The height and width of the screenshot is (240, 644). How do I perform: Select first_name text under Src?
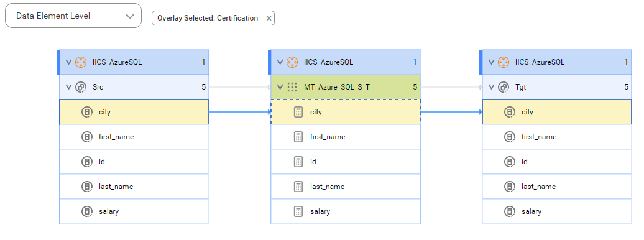coord(116,137)
